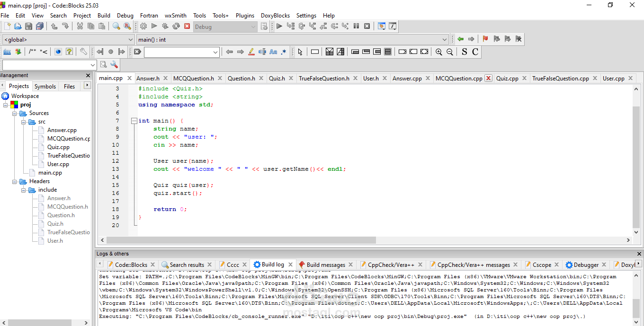
Task: Click the Build and run icon
Action: (165, 26)
